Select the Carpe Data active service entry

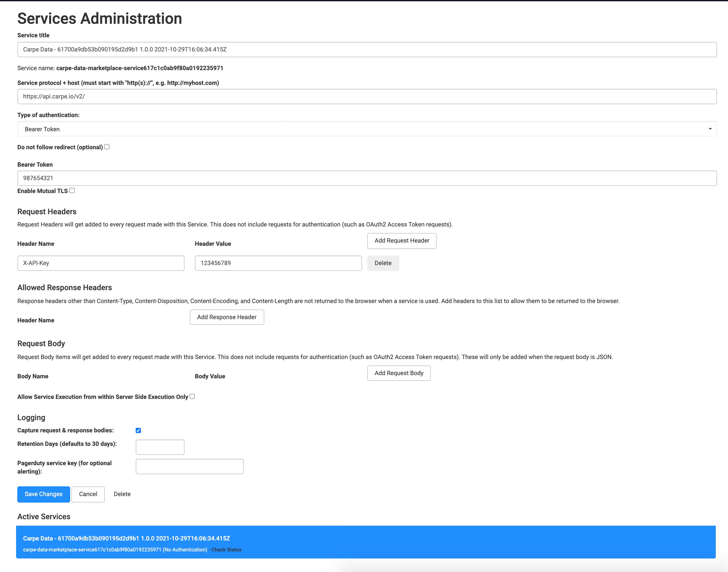pyautogui.click(x=366, y=542)
